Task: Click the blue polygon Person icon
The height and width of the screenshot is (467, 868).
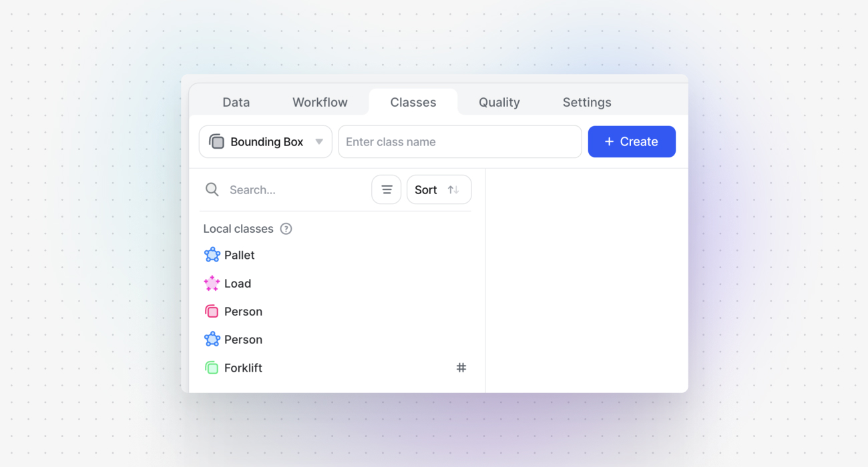Action: [212, 340]
